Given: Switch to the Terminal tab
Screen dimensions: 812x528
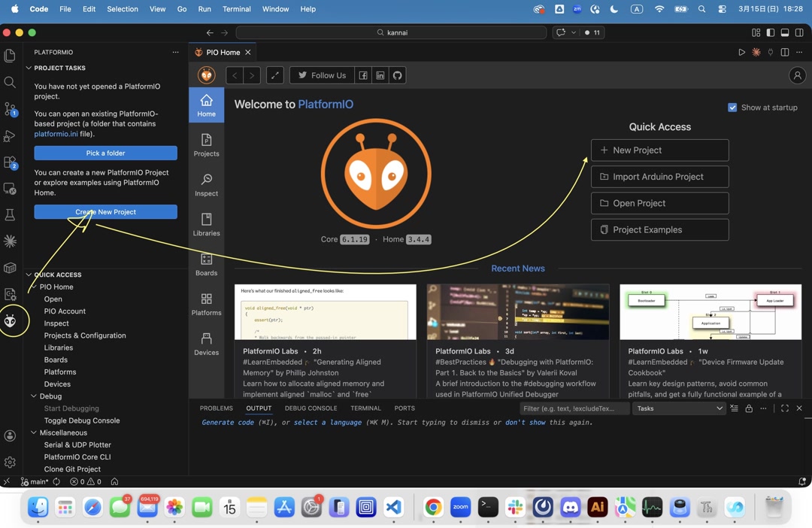Looking at the screenshot, I should [x=365, y=408].
